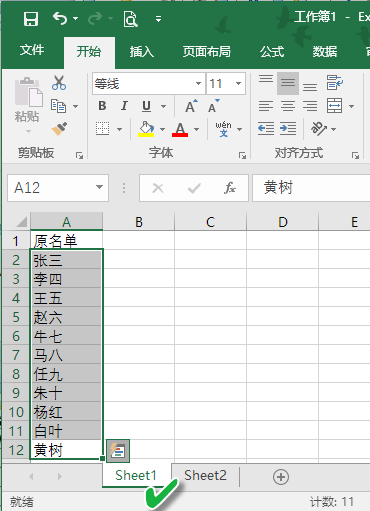Expand the Name Box dropdown arrow
The width and height of the screenshot is (370, 511).
[99, 187]
